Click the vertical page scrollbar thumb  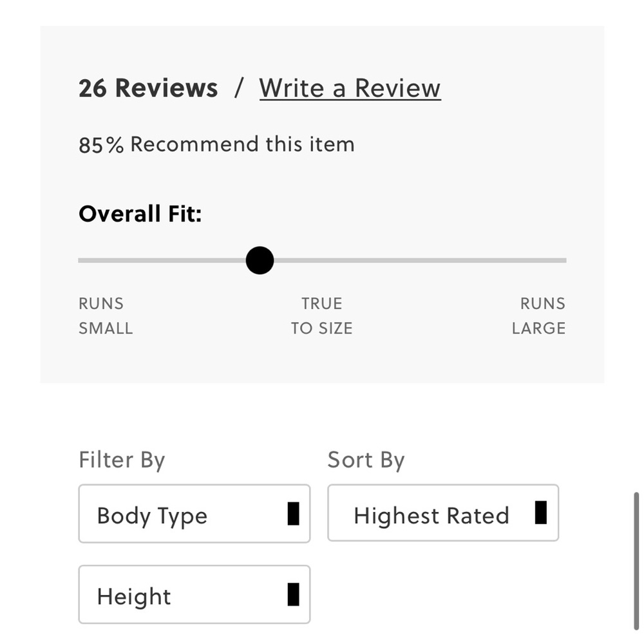coord(637,560)
